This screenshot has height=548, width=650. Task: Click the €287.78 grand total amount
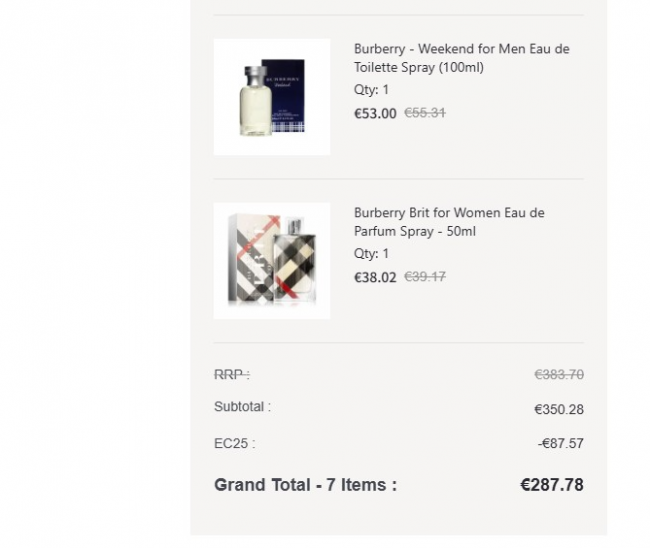click(552, 485)
